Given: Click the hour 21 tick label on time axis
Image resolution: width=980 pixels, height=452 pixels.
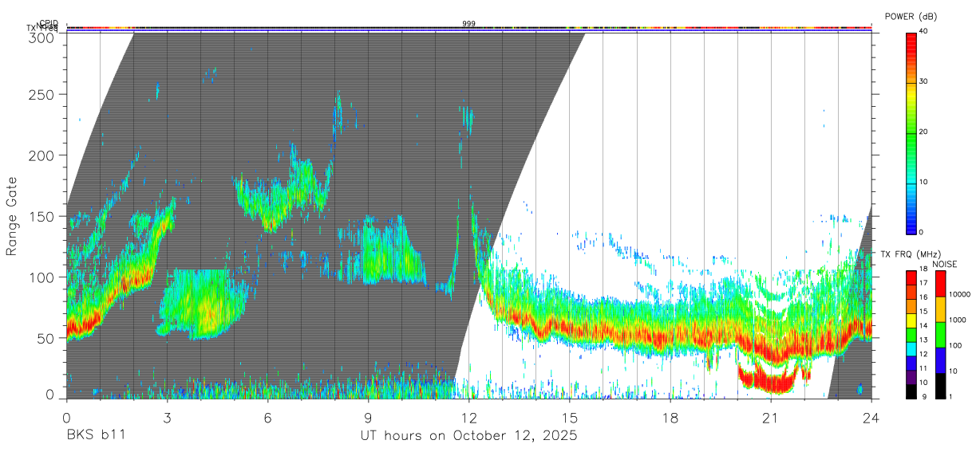Looking at the screenshot, I should coord(771,418).
